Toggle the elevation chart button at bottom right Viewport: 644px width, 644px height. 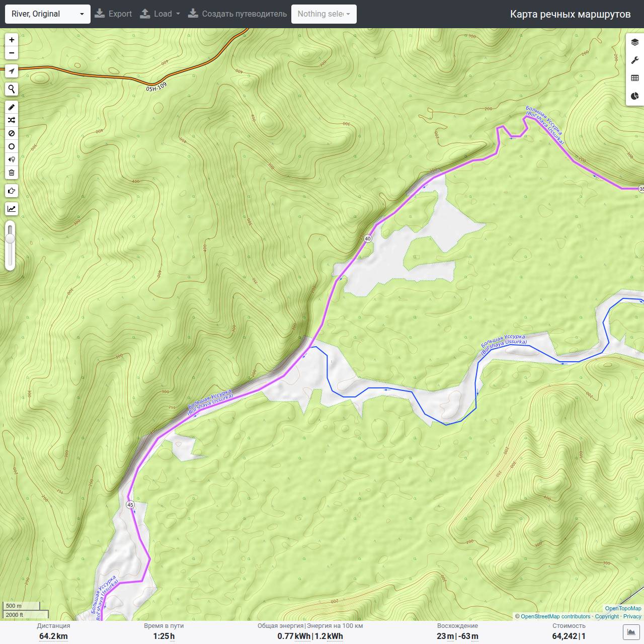(631, 632)
